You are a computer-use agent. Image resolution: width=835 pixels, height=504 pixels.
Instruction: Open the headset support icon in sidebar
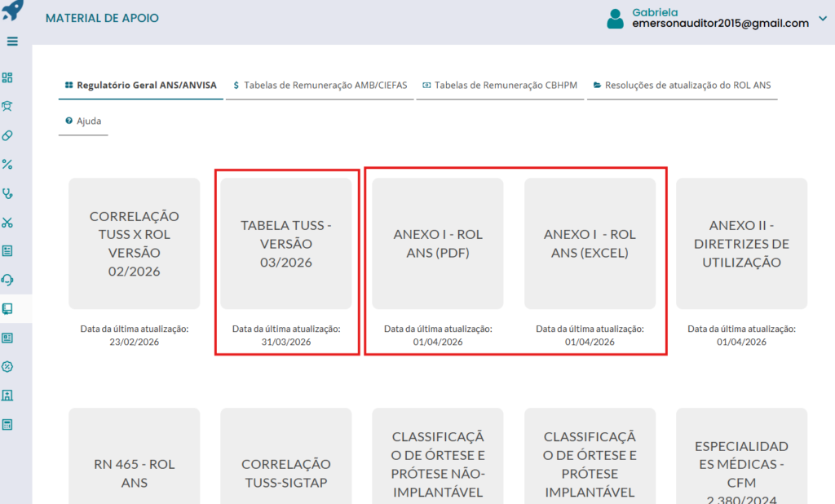coord(7,280)
